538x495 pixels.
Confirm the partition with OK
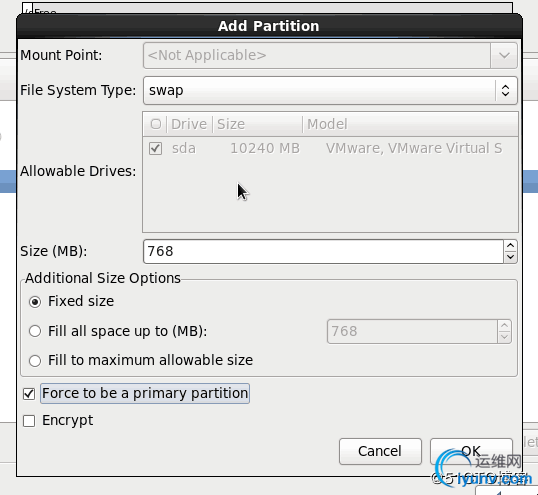[x=471, y=451]
